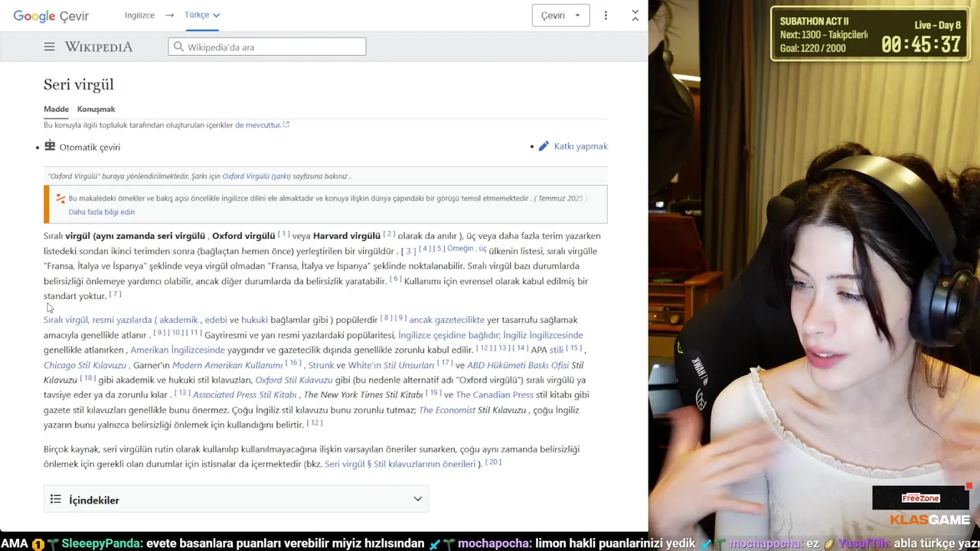This screenshot has height=551, width=980.
Task: Click the Wikipedia logo wordmark
Action: [99, 47]
